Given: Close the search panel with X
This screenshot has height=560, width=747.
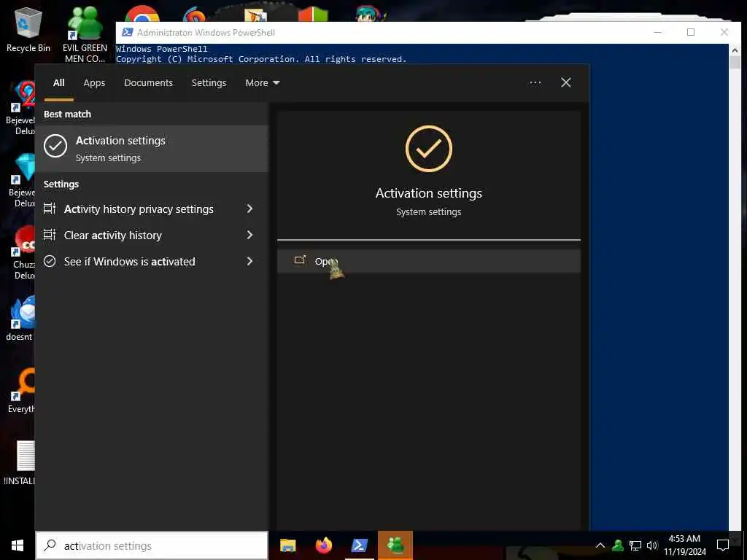Looking at the screenshot, I should pyautogui.click(x=565, y=83).
